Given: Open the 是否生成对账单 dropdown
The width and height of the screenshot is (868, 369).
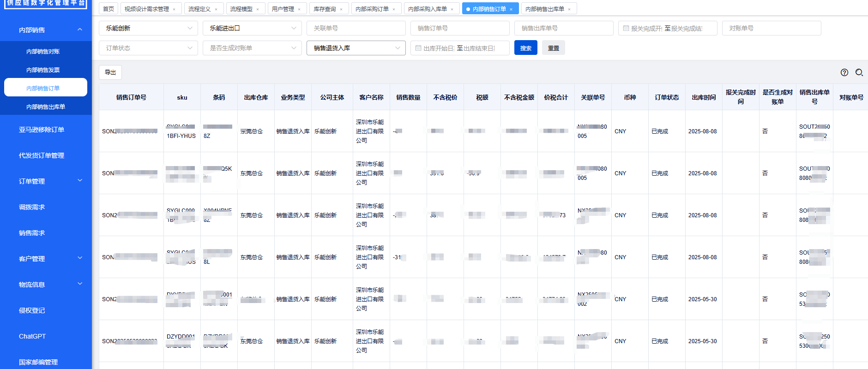Looking at the screenshot, I should click(252, 48).
